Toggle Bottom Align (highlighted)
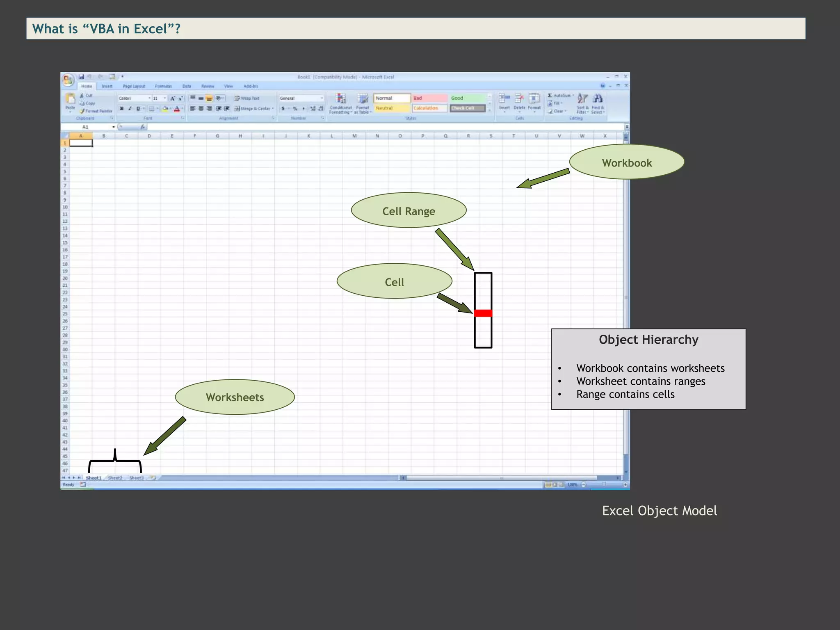This screenshot has height=630, width=840. pos(209,98)
